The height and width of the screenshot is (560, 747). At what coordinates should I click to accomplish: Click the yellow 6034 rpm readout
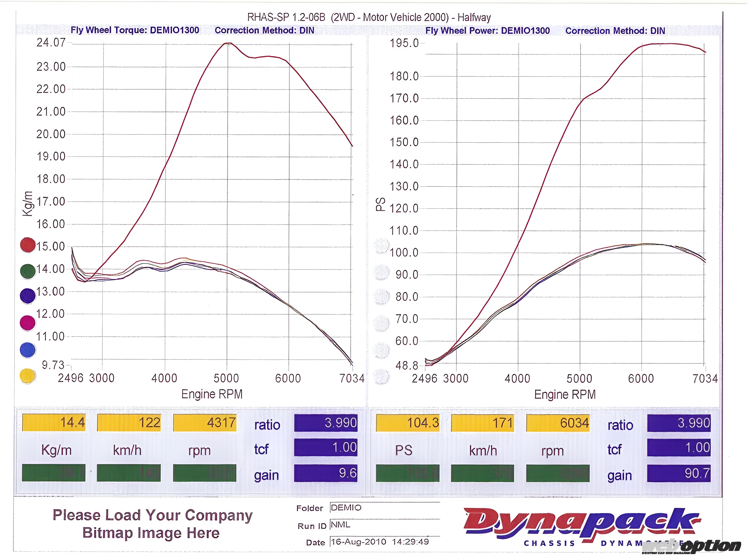558,423
